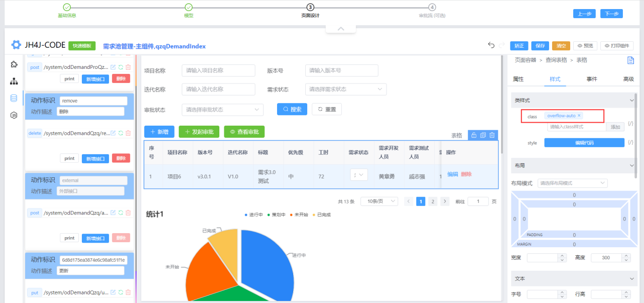
Task: Open 需求状态 dropdown in 项目6 row
Action: click(x=359, y=174)
